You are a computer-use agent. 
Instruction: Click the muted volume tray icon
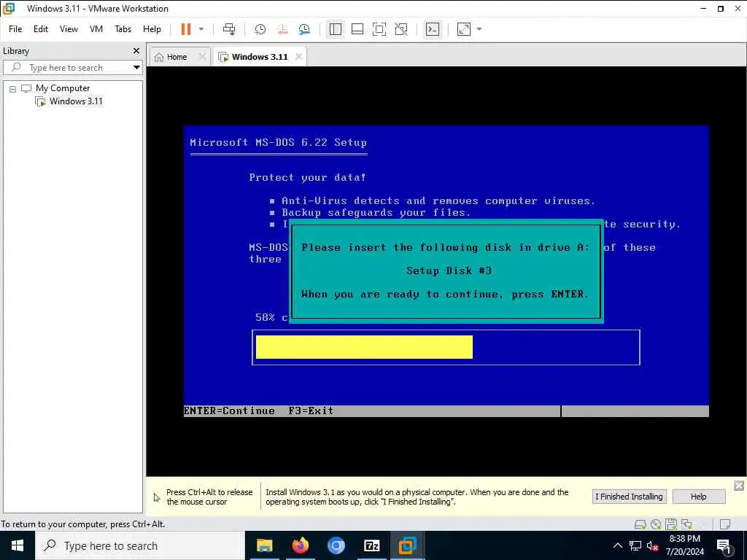pos(653,545)
